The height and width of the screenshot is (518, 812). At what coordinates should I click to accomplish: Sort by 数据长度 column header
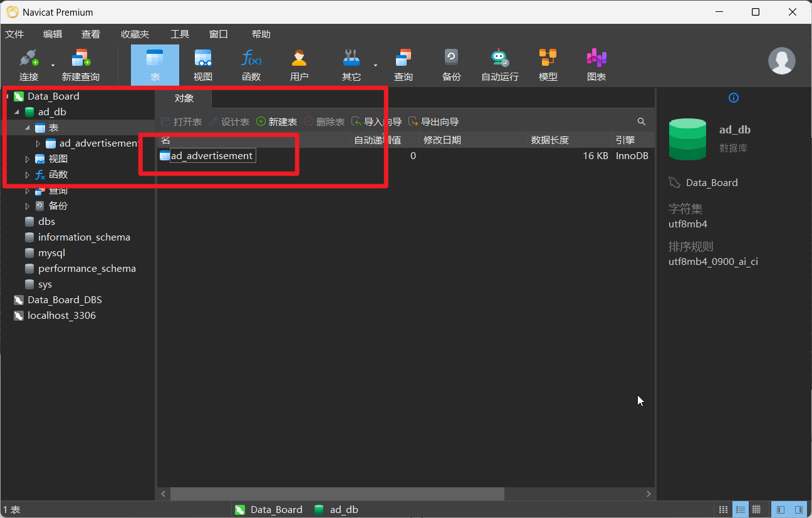570,140
